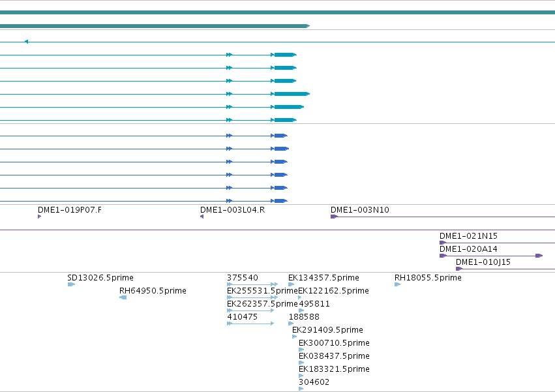555x392 pixels.
Task: Click the DME1-003N10 start arrow glyph
Action: (x=334, y=217)
